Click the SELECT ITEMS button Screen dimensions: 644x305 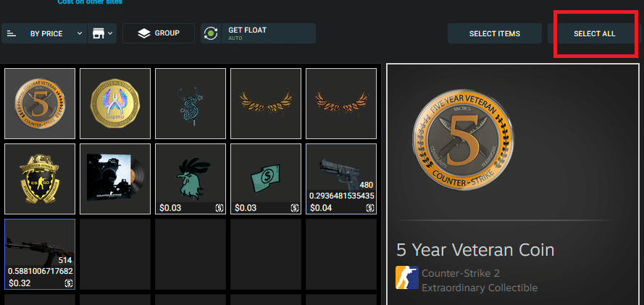click(x=495, y=33)
